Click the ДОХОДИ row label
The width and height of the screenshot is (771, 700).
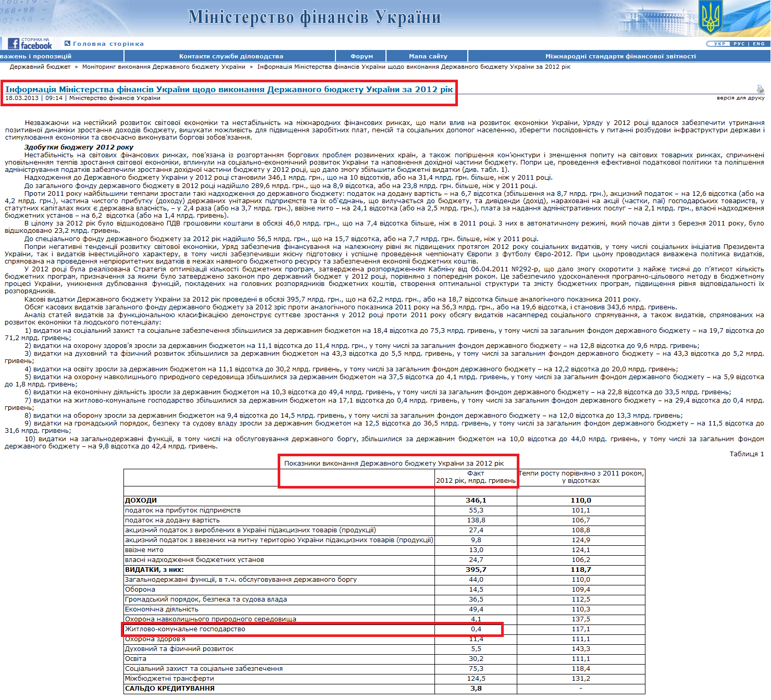tap(141, 500)
